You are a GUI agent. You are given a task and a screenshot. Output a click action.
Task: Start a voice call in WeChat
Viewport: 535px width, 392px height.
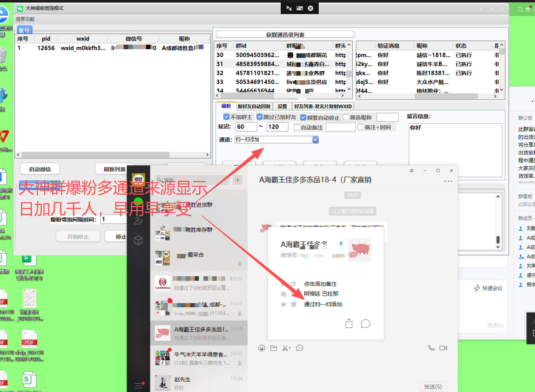pos(431,348)
